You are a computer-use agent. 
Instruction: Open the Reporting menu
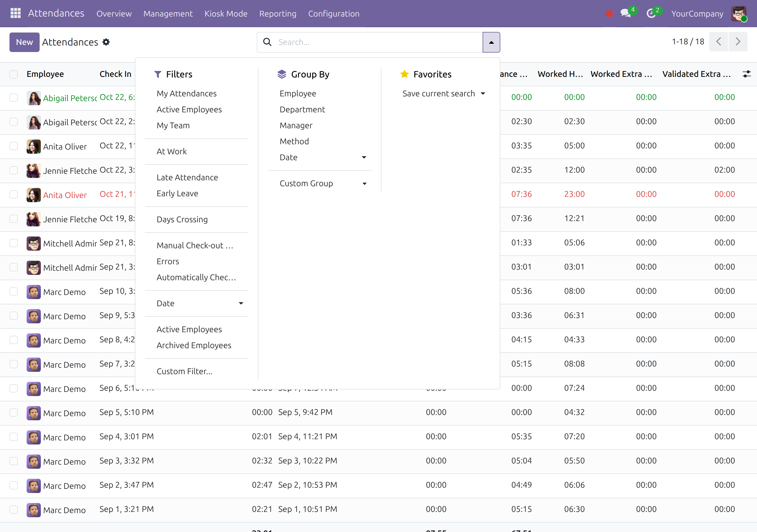pos(278,14)
